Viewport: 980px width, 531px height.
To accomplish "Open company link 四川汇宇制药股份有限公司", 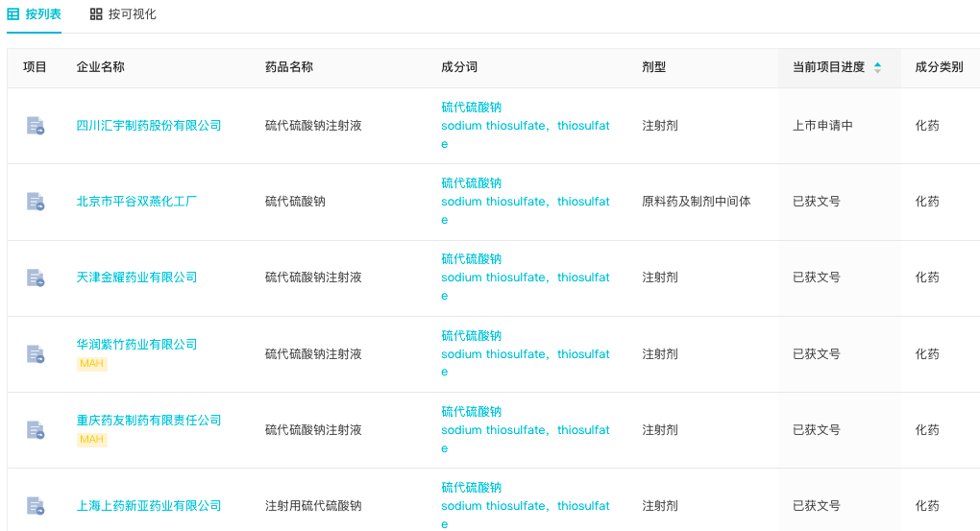I will tap(149, 126).
